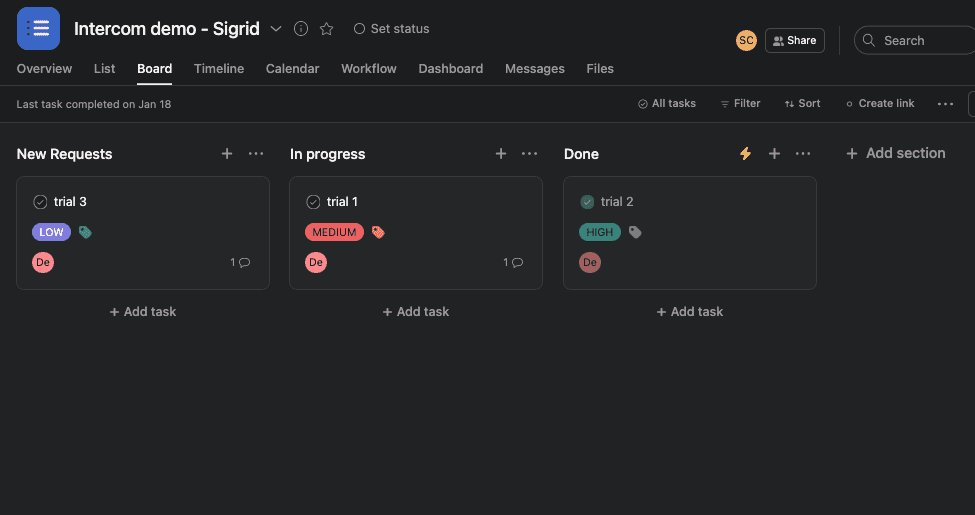The width and height of the screenshot is (975, 515).
Task: Click the plus icon in In progress header
Action: 501,154
